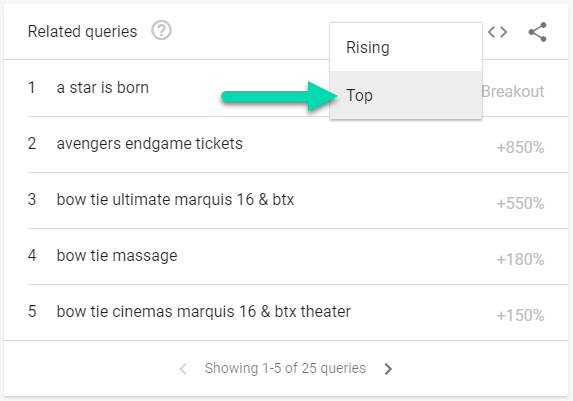The image size is (573, 401).
Task: Open the 'a star is born' query
Action: click(x=103, y=88)
